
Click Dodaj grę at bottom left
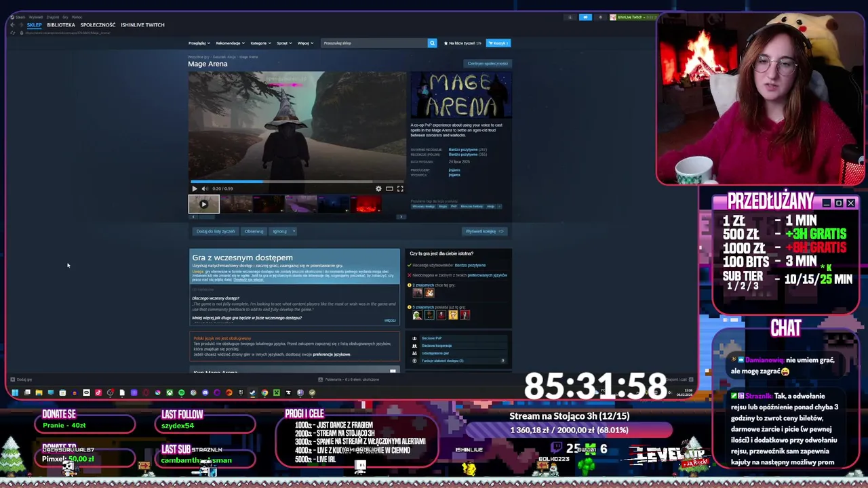pos(20,380)
